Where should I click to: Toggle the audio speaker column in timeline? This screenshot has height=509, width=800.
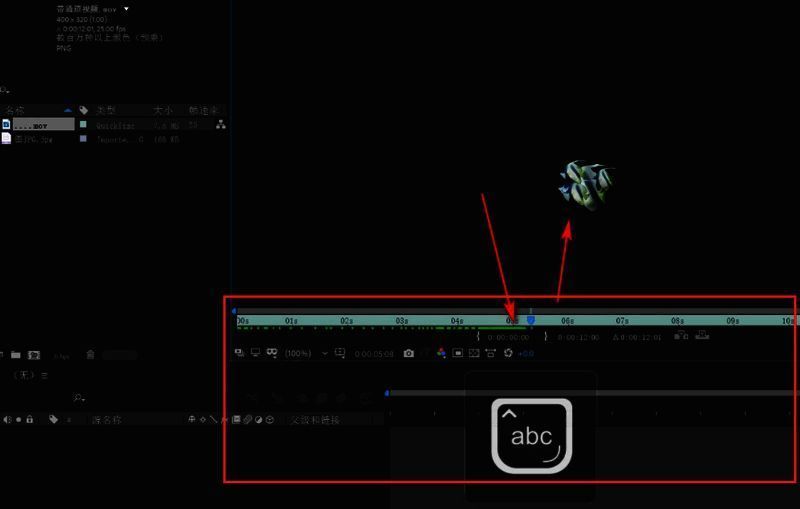(x=8, y=420)
